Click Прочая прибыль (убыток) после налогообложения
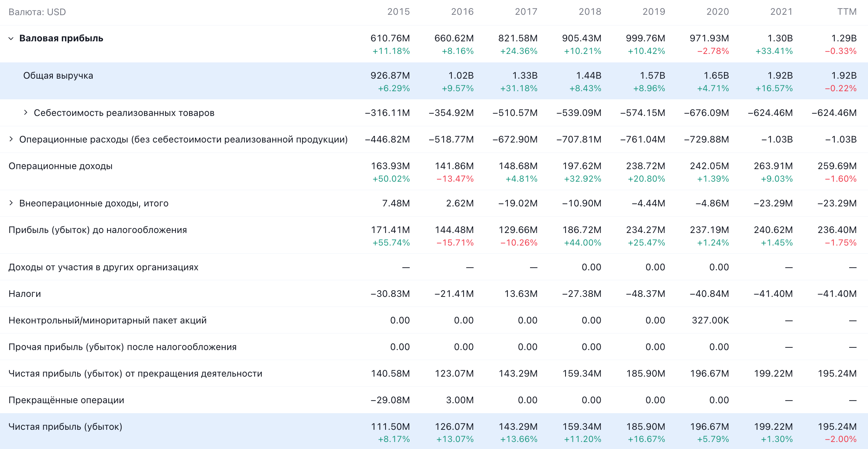Image resolution: width=868 pixels, height=449 pixels. click(x=122, y=347)
